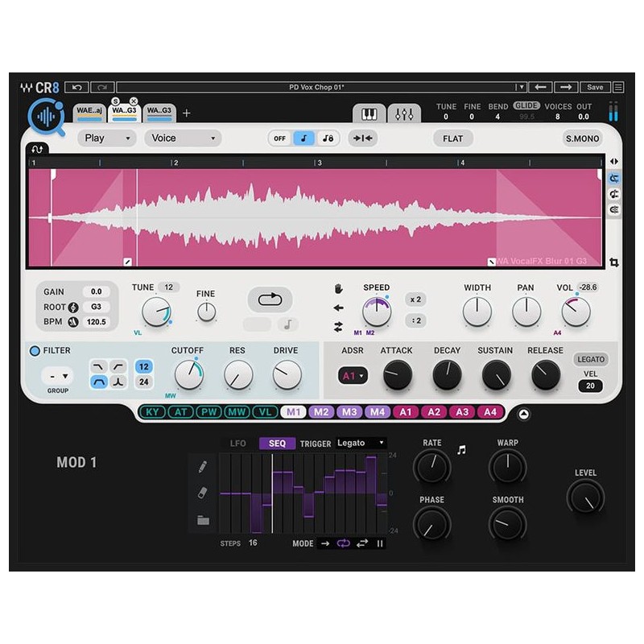Select the pencil draw tool in the sequencer
Image resolution: width=644 pixels, height=644 pixels.
coord(203,469)
